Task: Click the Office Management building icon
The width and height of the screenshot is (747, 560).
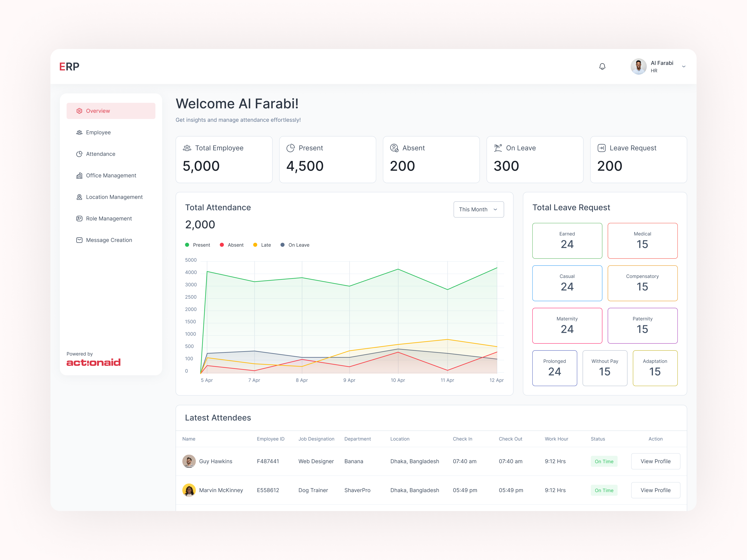Action: [79, 175]
